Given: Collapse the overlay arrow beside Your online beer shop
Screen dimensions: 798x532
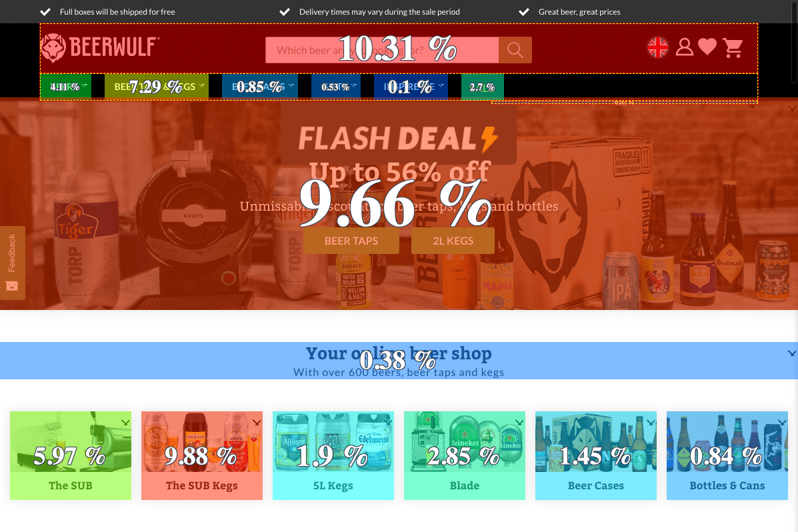Looking at the screenshot, I should [x=792, y=353].
